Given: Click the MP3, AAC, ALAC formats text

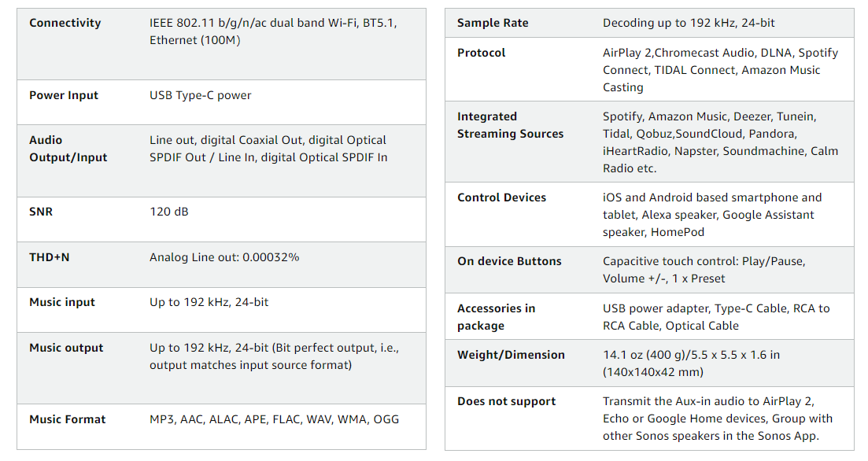Looking at the screenshot, I should coord(274,419).
